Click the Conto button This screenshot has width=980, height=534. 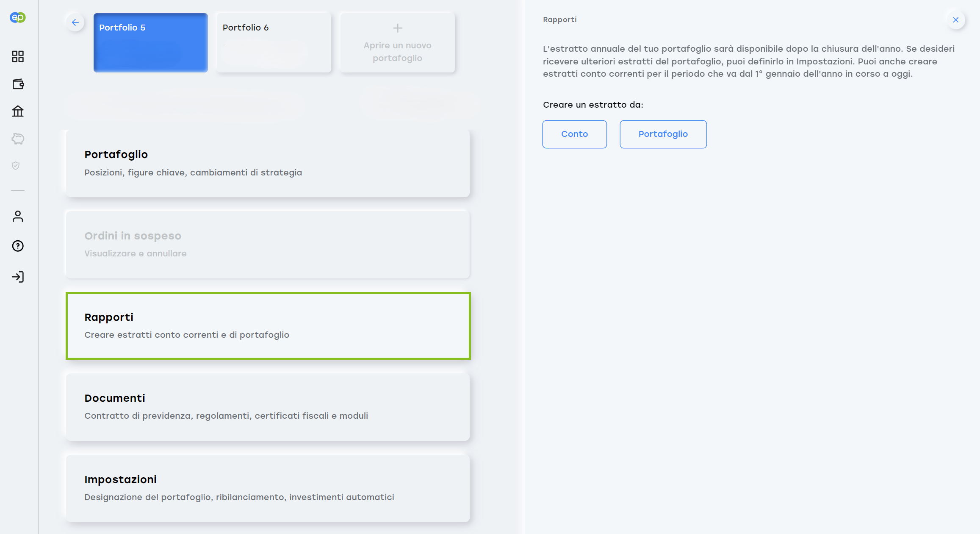pyautogui.click(x=574, y=134)
